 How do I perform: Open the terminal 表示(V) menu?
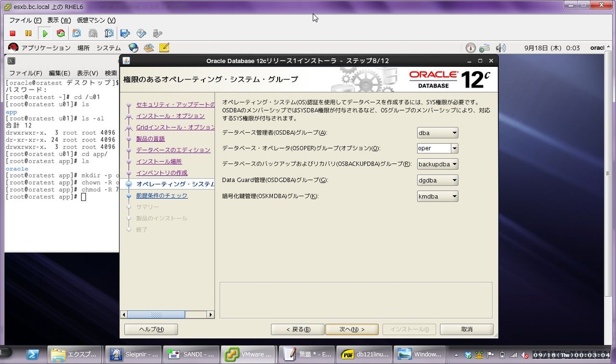(x=88, y=73)
